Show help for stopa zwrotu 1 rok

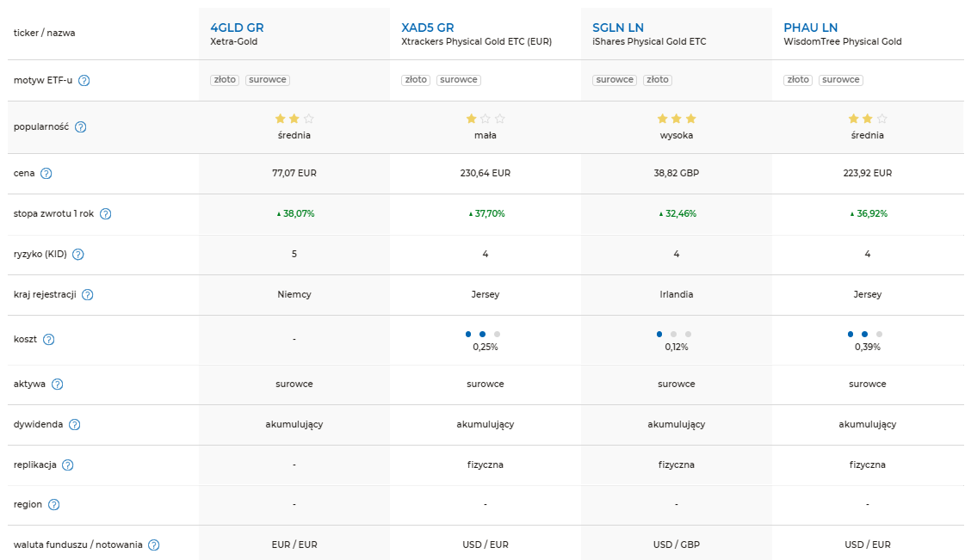pyautogui.click(x=106, y=214)
